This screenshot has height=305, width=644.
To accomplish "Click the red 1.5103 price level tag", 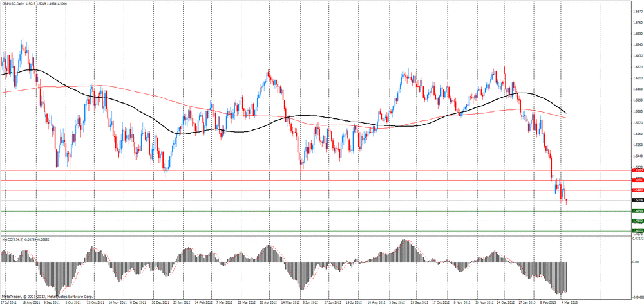I will click(636, 190).
